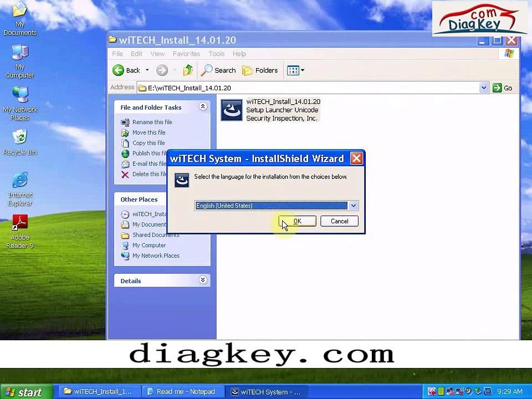This screenshot has height=399, width=532.
Task: Click the Forward arrow in Explorer toolbar
Action: [x=162, y=70]
